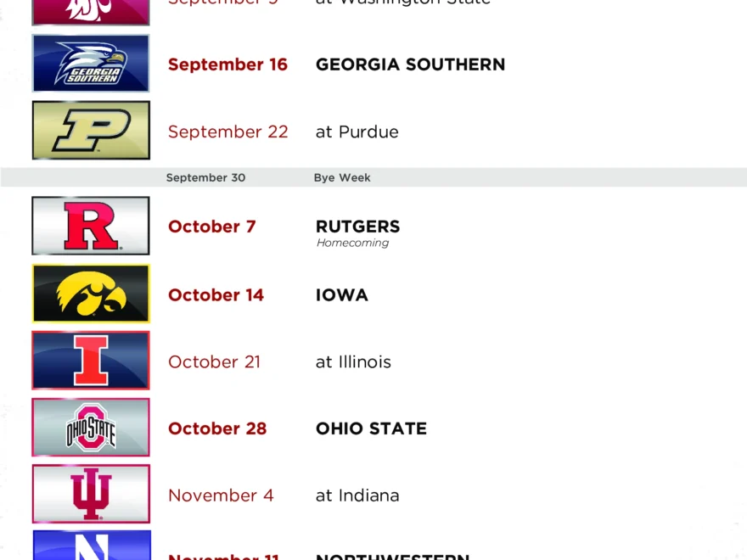The height and width of the screenshot is (560, 747).
Task: Select the Rutgers R logo
Action: coord(91,226)
